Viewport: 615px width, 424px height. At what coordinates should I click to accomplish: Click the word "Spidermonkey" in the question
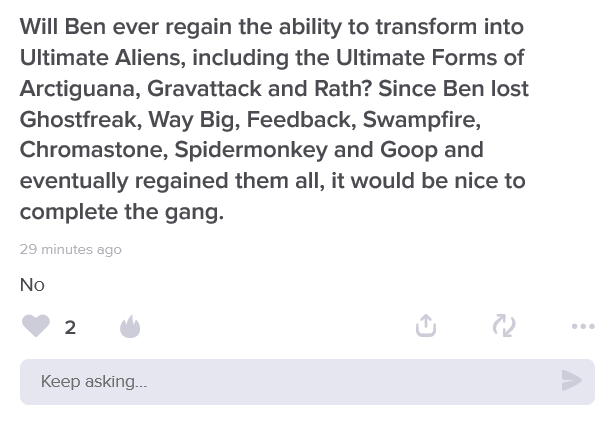[x=251, y=150]
